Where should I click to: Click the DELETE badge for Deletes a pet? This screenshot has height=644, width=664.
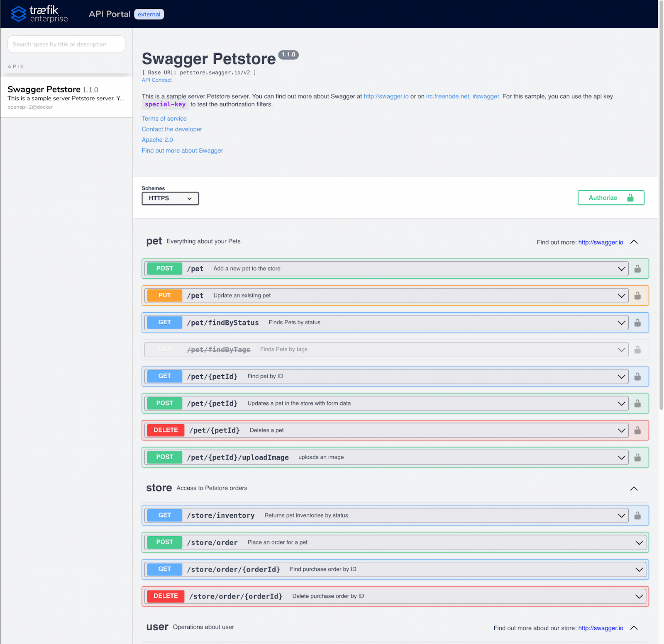pyautogui.click(x=166, y=430)
